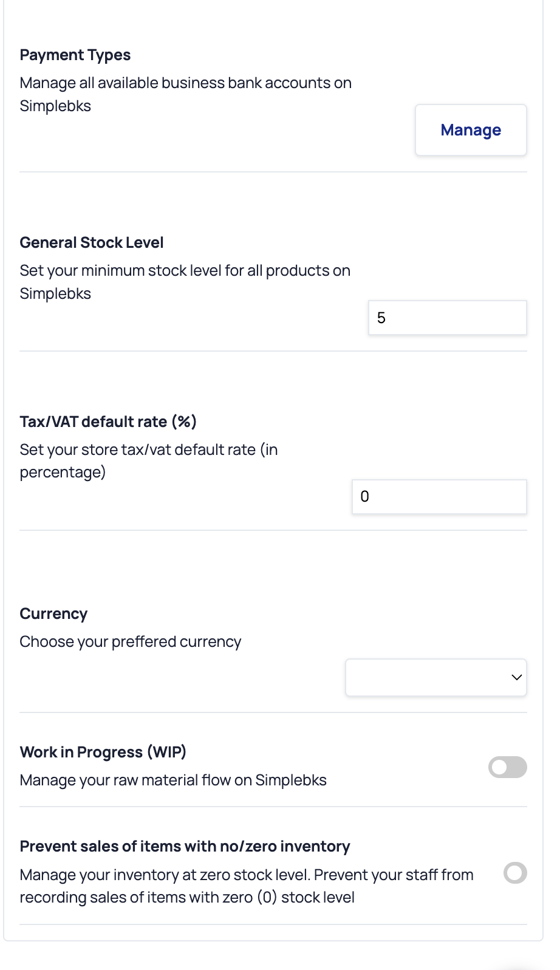Enable raw material flow management toggle

[508, 767]
